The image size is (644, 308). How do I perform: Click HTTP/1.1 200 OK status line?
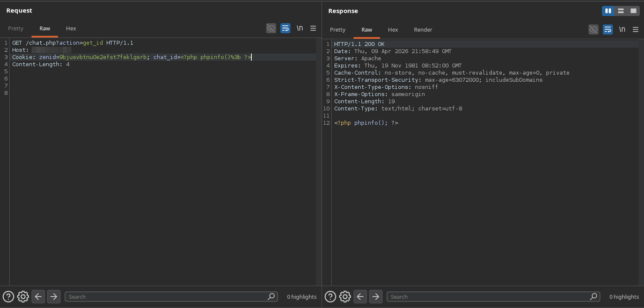point(359,44)
